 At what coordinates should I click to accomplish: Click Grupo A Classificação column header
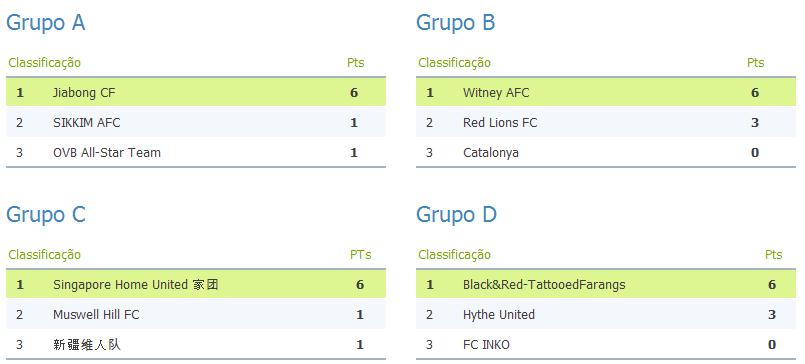pos(45,63)
